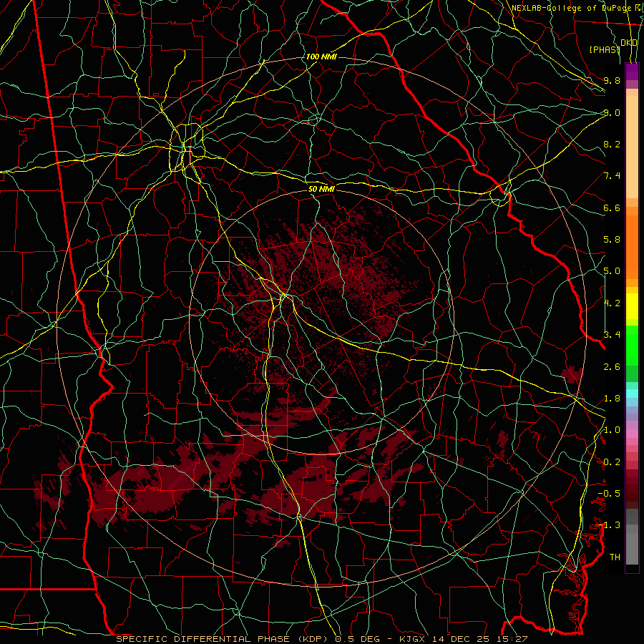Click the cyan segment of the color bar
Viewport: 644px width, 644px height.
click(x=632, y=394)
